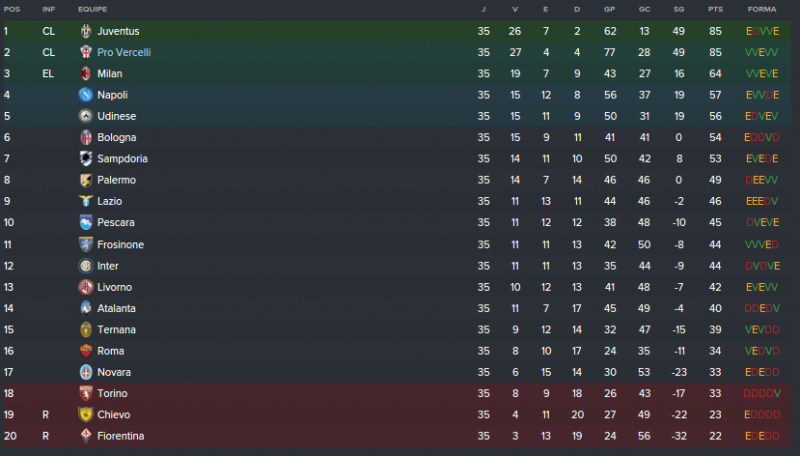Click the Inter club badge
Screen dimensions: 800x456
[x=86, y=266]
